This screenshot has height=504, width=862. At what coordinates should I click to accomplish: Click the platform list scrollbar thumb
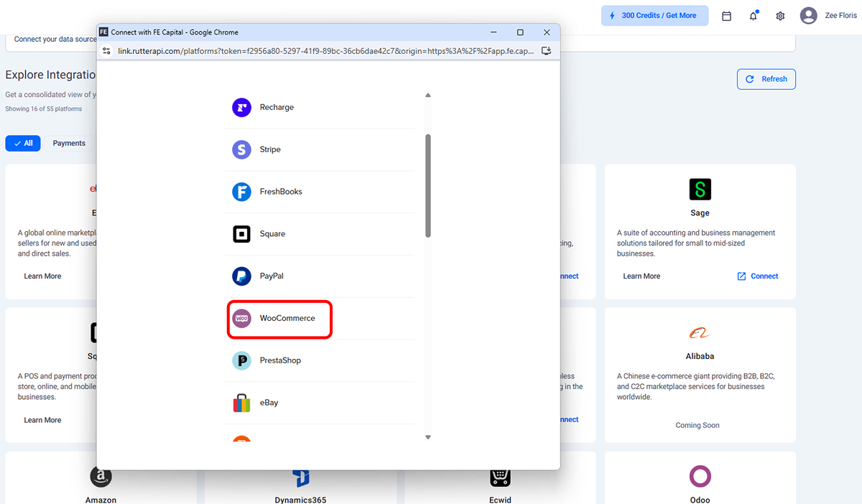pos(428,186)
